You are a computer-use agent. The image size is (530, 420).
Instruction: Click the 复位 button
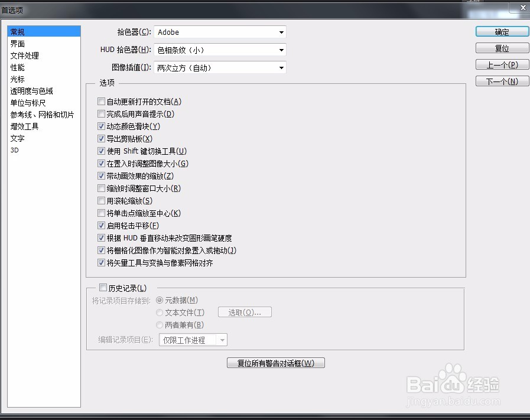pyautogui.click(x=502, y=48)
